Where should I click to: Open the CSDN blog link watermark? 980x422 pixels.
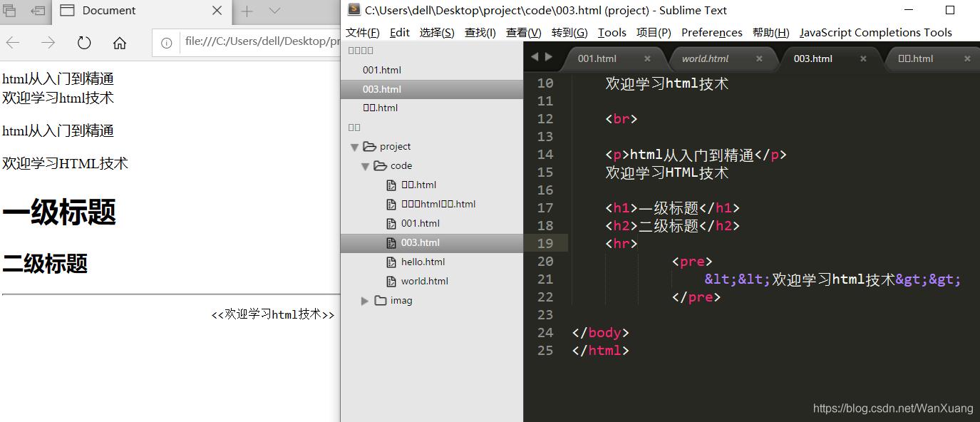pyautogui.click(x=893, y=408)
